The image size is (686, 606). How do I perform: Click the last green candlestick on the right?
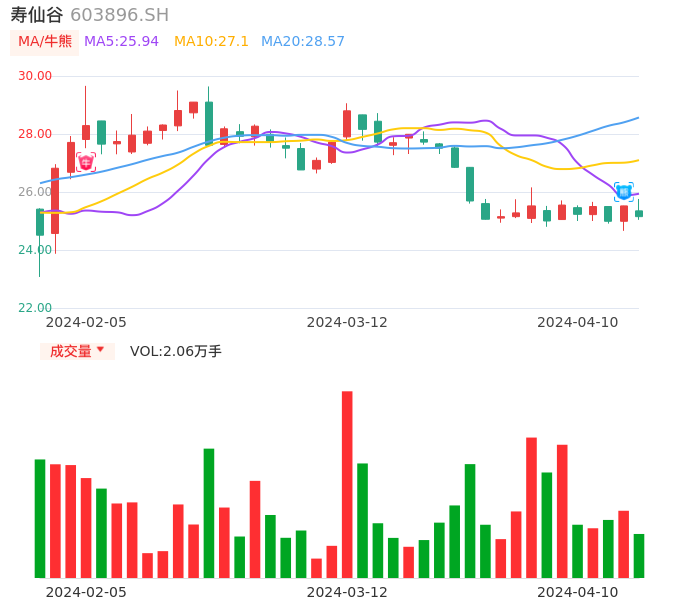tap(639, 213)
